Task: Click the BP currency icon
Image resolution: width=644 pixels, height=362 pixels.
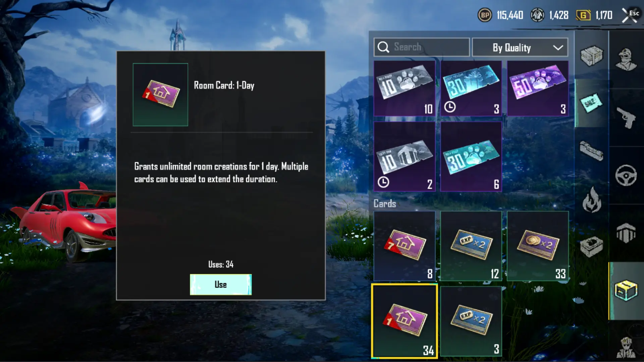Action: pyautogui.click(x=485, y=15)
